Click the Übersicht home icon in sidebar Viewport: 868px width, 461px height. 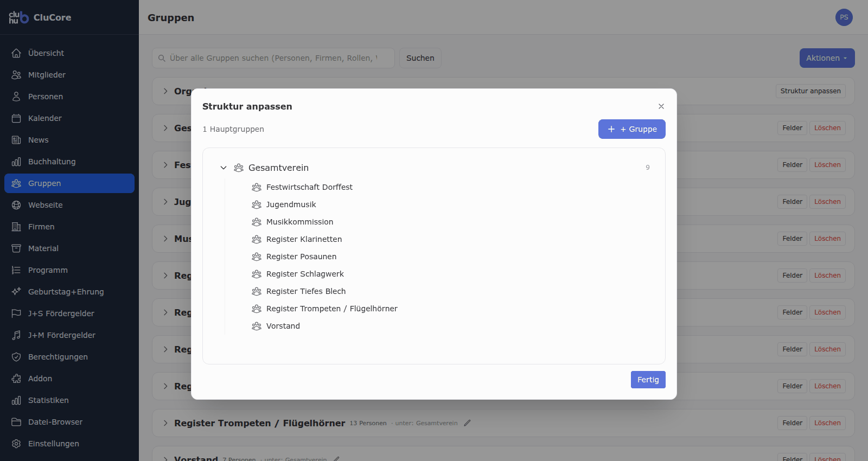(16, 53)
